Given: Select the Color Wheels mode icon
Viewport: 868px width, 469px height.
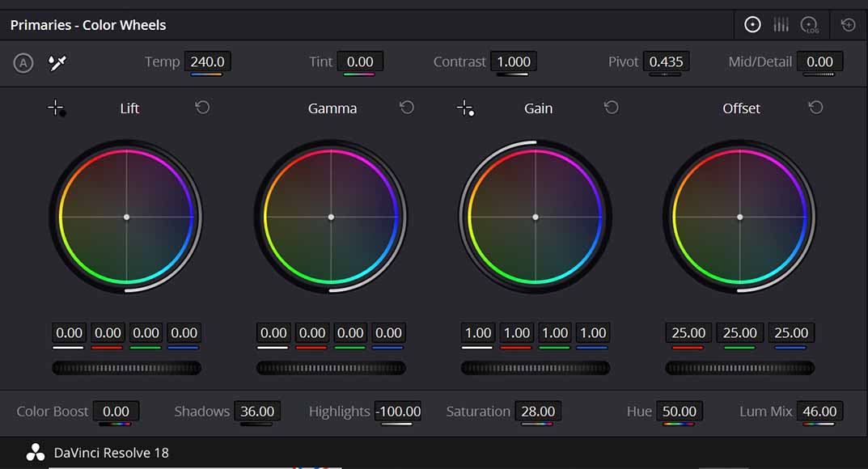Looking at the screenshot, I should [752, 24].
